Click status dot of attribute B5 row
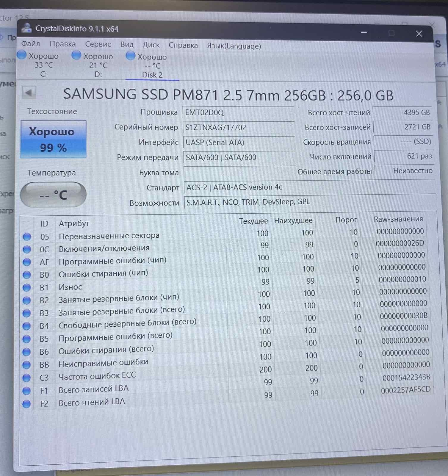The width and height of the screenshot is (448, 476). (27, 339)
